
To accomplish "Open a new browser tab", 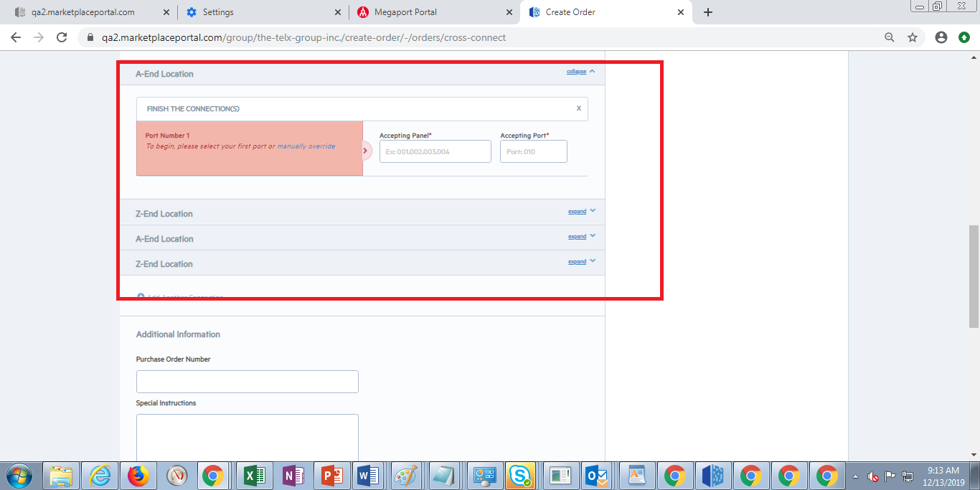I will pos(708,12).
